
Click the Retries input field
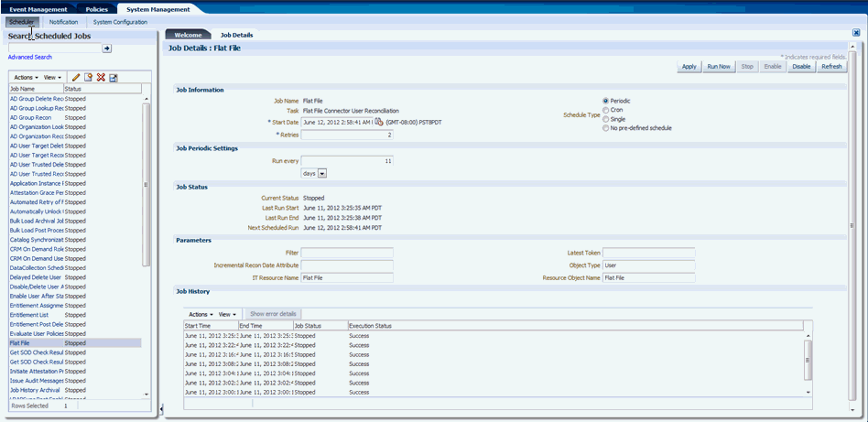[x=347, y=135]
